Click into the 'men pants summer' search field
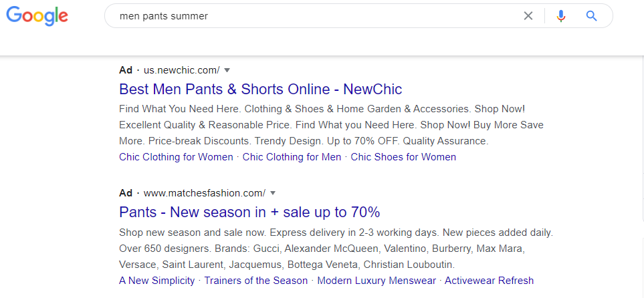 [312, 16]
